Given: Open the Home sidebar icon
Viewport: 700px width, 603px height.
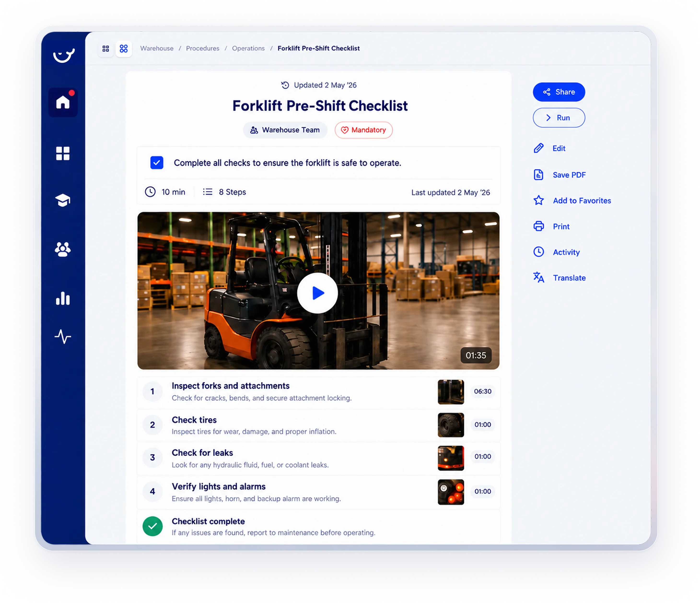Looking at the screenshot, I should point(63,102).
